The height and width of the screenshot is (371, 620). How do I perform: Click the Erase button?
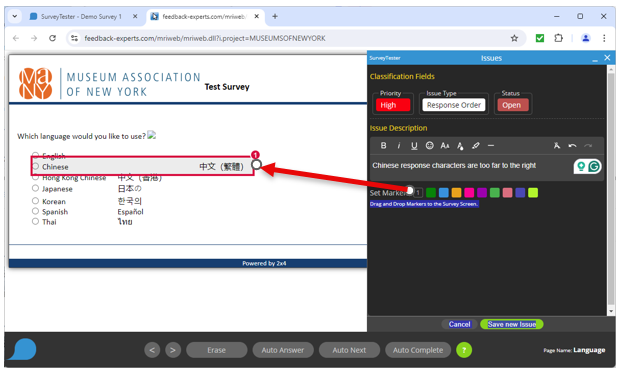click(216, 350)
